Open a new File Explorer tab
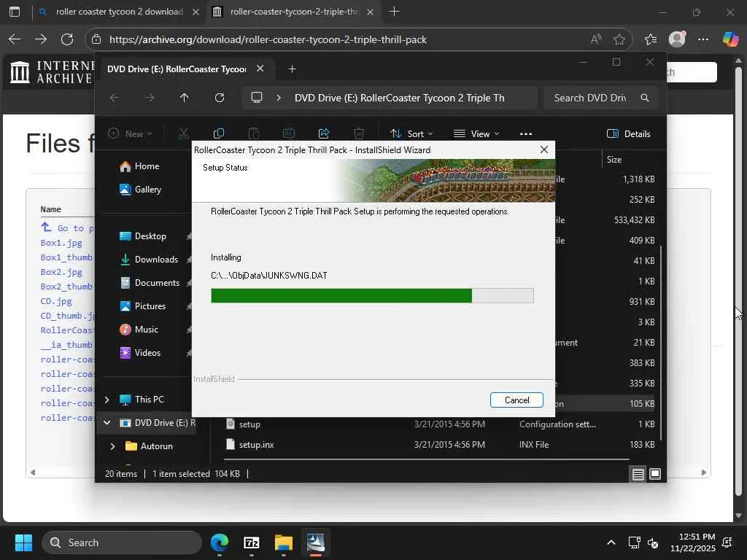Viewport: 747px width, 560px height. (x=292, y=69)
